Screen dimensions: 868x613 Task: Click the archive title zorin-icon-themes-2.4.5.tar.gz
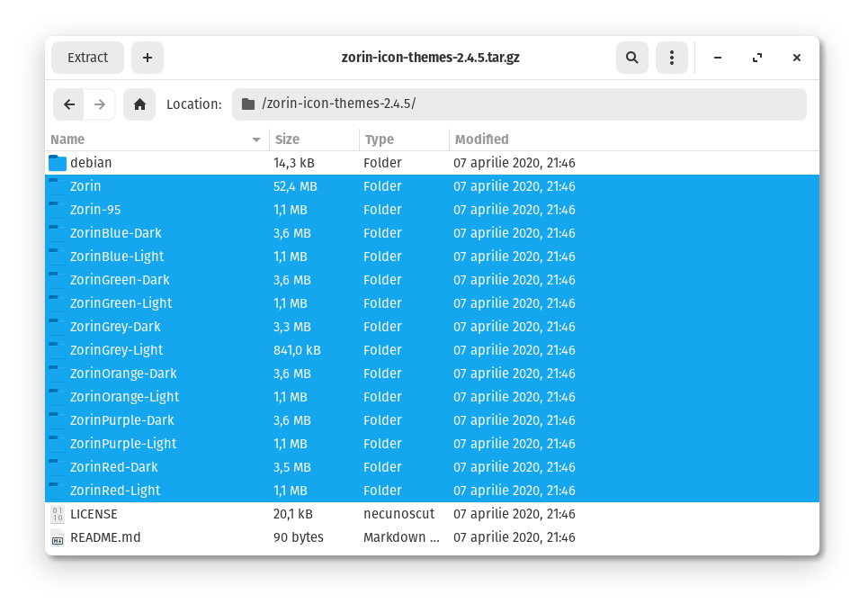point(430,58)
